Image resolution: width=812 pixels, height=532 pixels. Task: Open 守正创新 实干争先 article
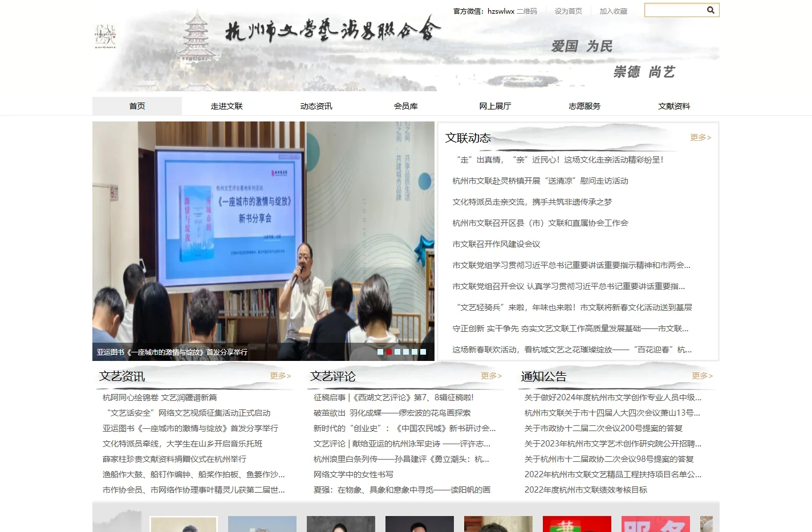570,328
